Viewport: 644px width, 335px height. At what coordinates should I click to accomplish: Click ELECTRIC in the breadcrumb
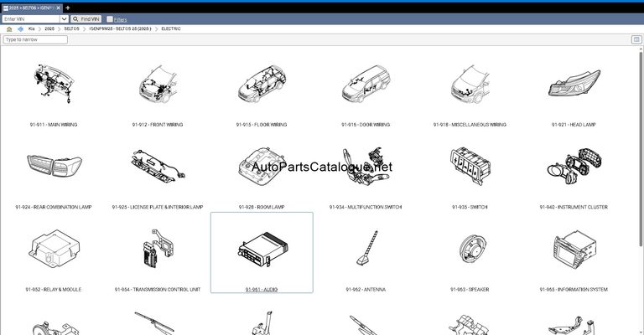click(x=171, y=29)
